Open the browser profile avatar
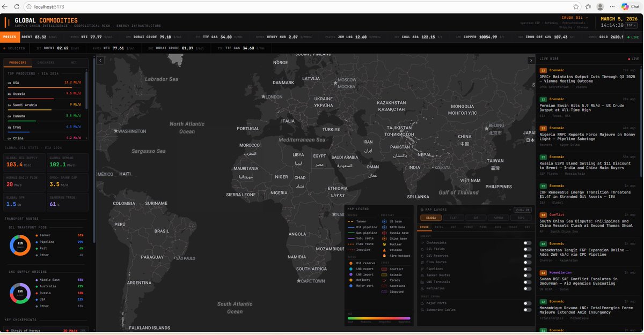The image size is (644, 335). [x=600, y=6]
